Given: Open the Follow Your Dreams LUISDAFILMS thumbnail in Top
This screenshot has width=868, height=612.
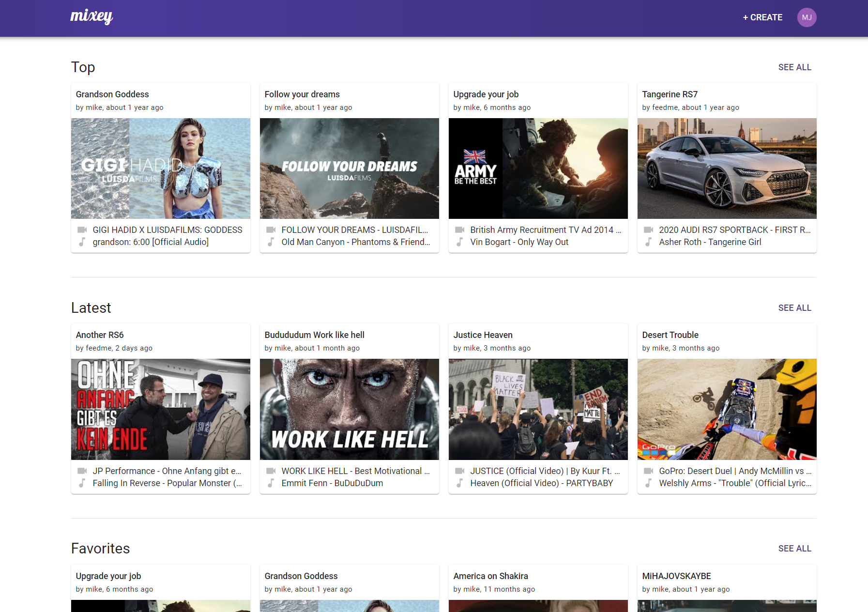Looking at the screenshot, I should point(350,168).
